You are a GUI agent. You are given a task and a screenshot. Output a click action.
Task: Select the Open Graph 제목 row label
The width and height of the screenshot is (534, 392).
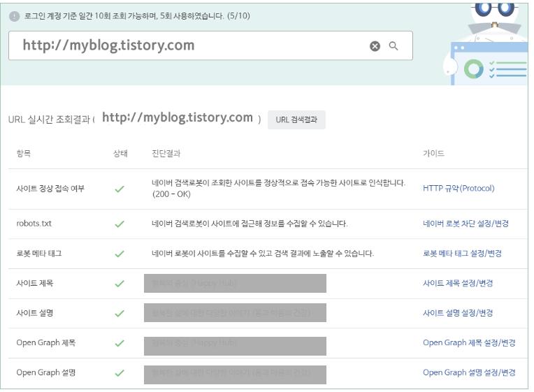(x=46, y=343)
